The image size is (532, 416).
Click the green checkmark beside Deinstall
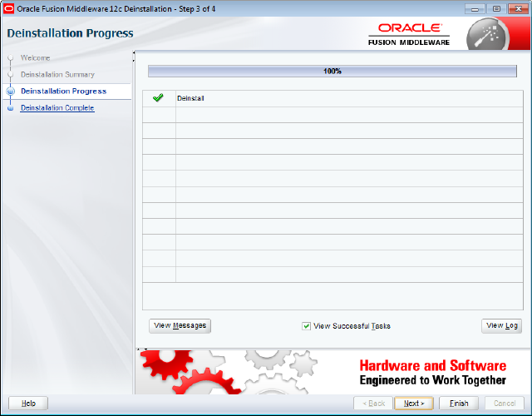(158, 98)
